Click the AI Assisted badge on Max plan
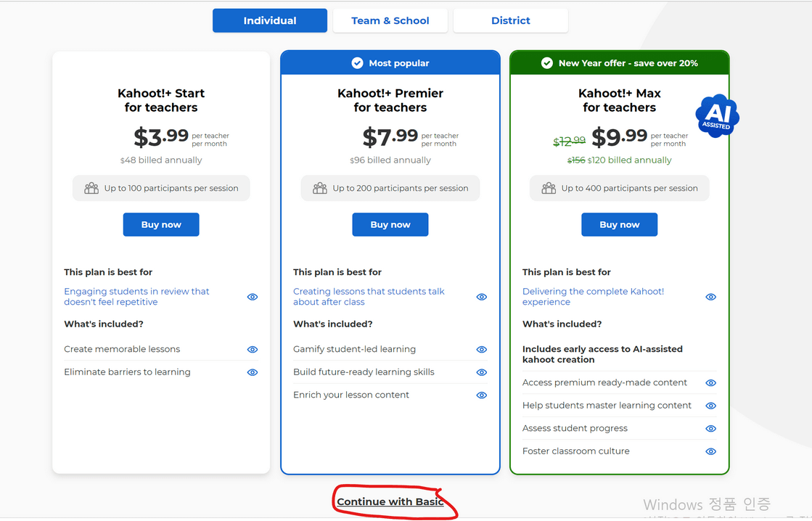This screenshot has height=521, width=812. (x=717, y=116)
